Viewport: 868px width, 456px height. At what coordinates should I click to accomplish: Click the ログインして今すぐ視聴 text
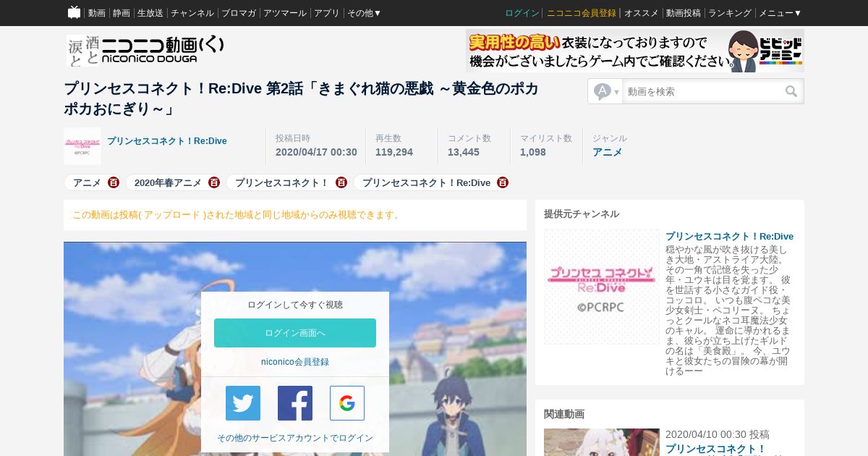[295, 305]
